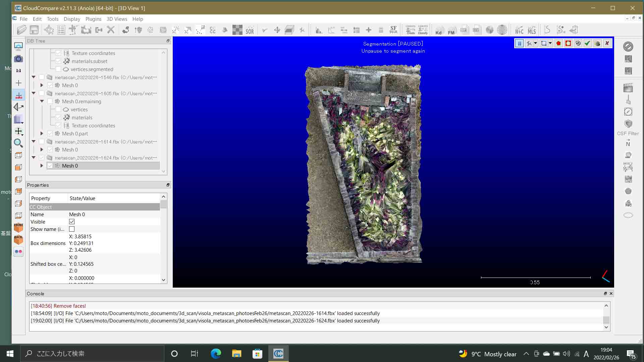Image resolution: width=644 pixels, height=362 pixels.
Task: Collapse the Mesh 0.remaining tree branch
Action: [x=42, y=101]
